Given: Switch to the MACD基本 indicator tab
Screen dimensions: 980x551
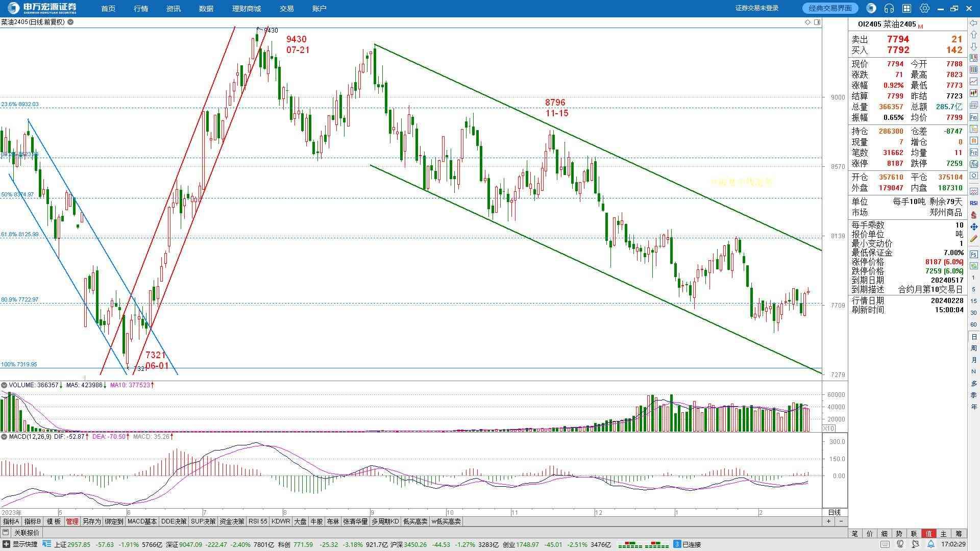Looking at the screenshot, I should point(142,521).
